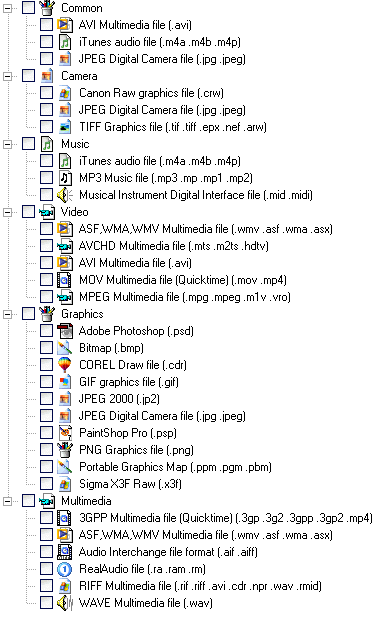Collapse the Music group
This screenshot has width=388, height=622.
tap(8, 144)
